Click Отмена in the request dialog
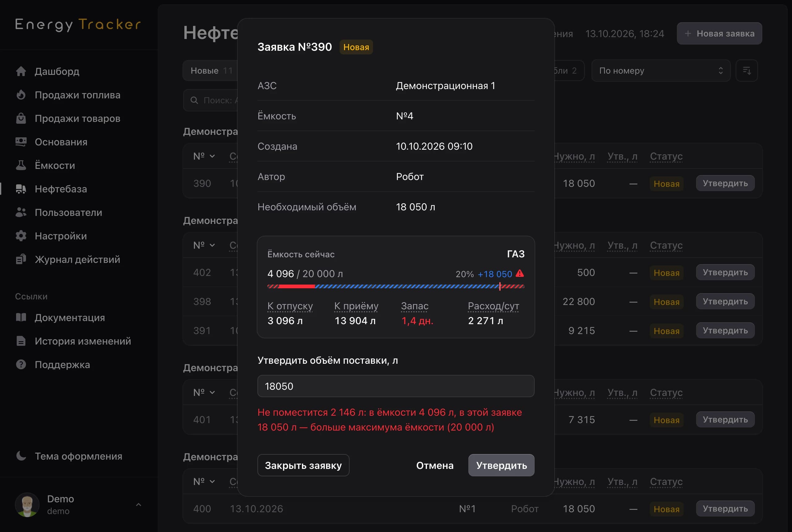This screenshot has width=792, height=532. [x=435, y=465]
